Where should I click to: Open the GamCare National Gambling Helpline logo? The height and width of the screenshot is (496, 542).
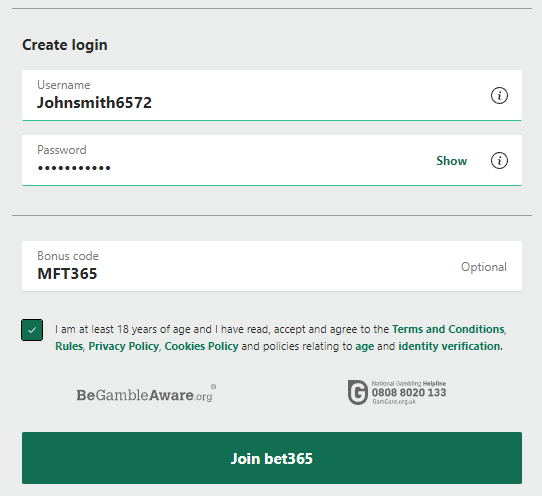pyautogui.click(x=397, y=392)
